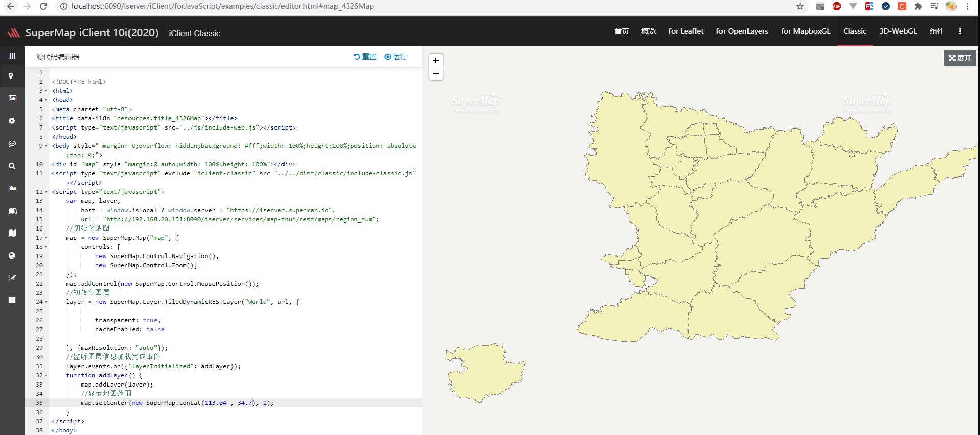The image size is (980, 435).
Task: Bookmark page with the star icon
Action: click(800, 6)
